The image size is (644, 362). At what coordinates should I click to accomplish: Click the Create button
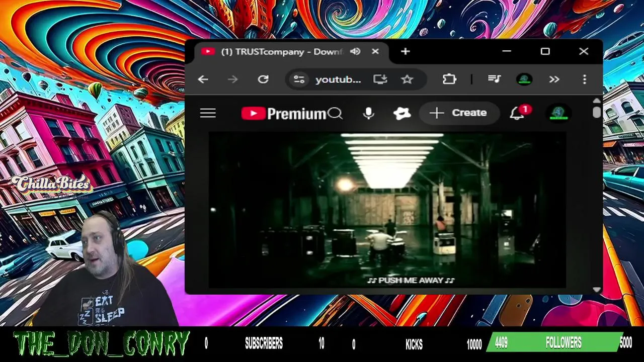pyautogui.click(x=459, y=113)
